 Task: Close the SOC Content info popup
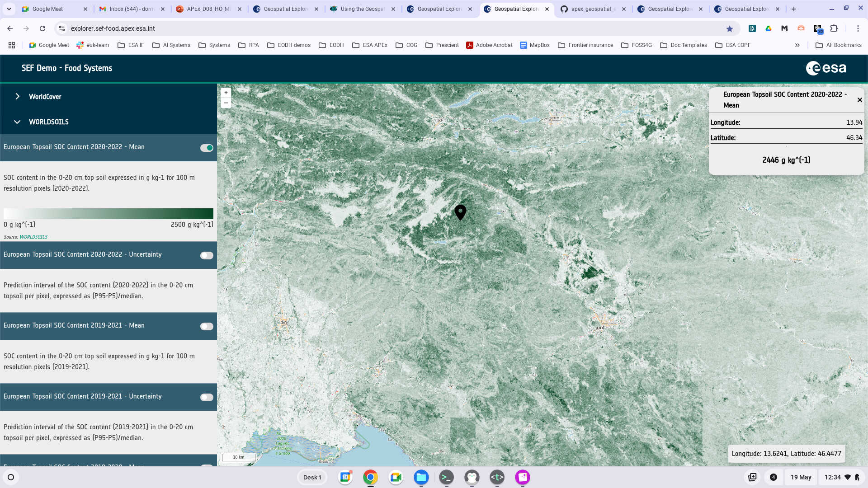pyautogui.click(x=859, y=100)
